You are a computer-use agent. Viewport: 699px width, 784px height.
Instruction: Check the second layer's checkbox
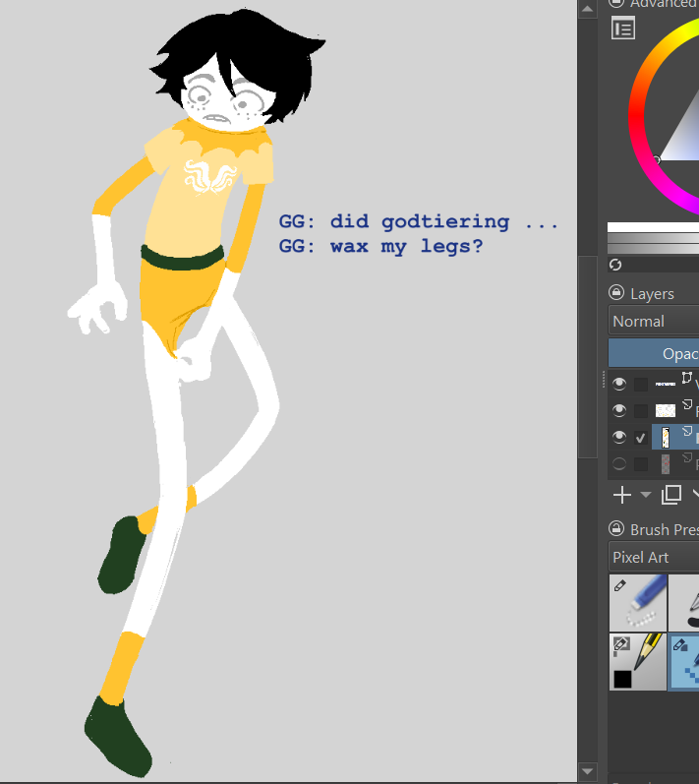(641, 411)
